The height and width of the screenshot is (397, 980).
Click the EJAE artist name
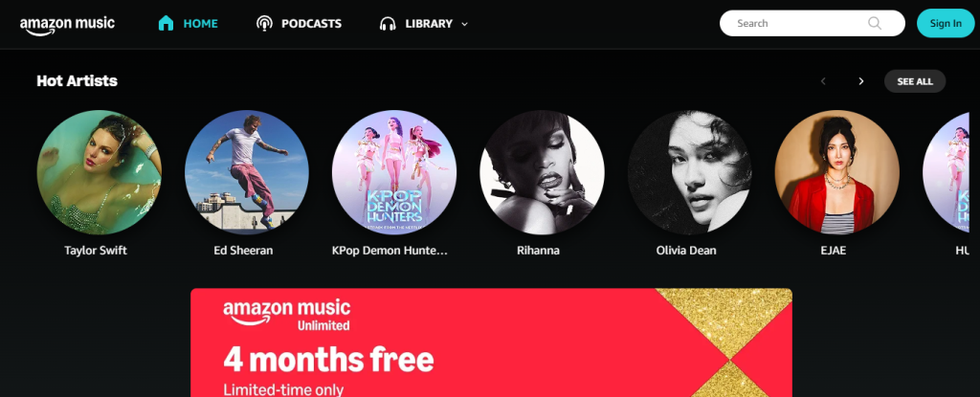[834, 251]
